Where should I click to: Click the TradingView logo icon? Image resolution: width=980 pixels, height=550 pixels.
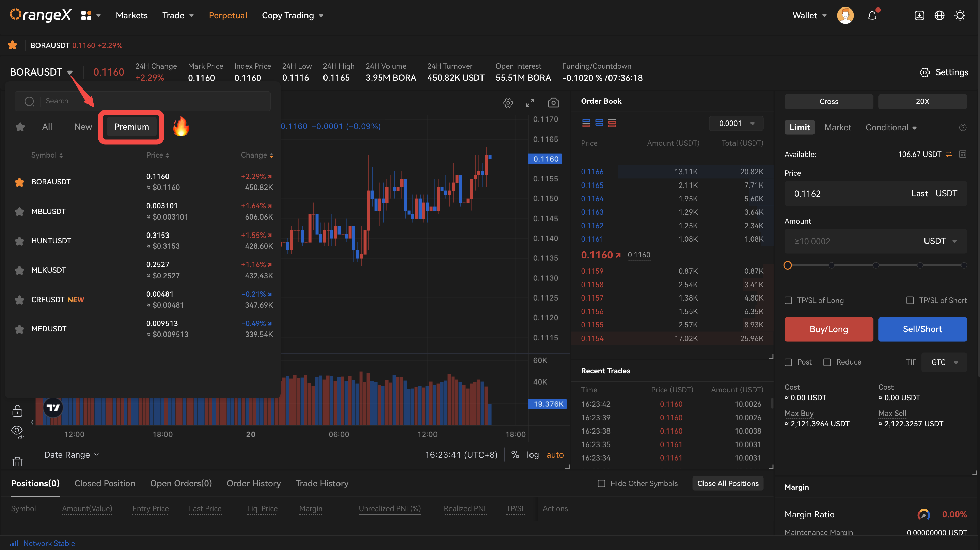pos(53,408)
